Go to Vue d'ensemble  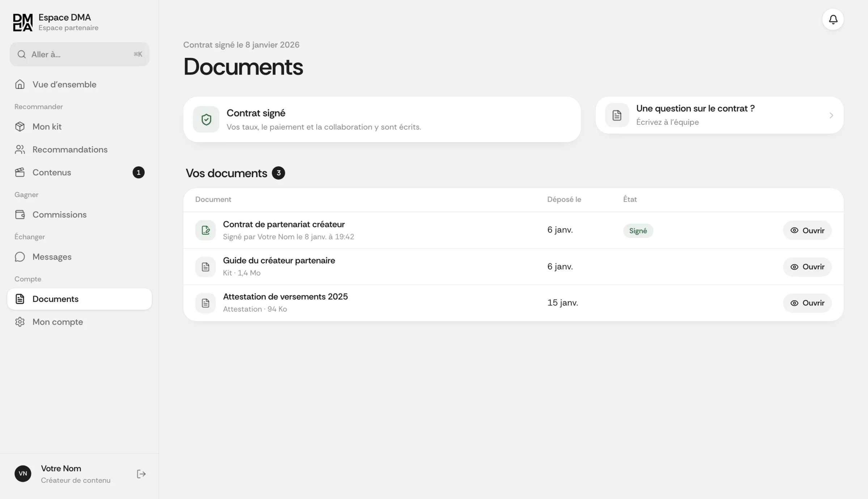(x=80, y=84)
